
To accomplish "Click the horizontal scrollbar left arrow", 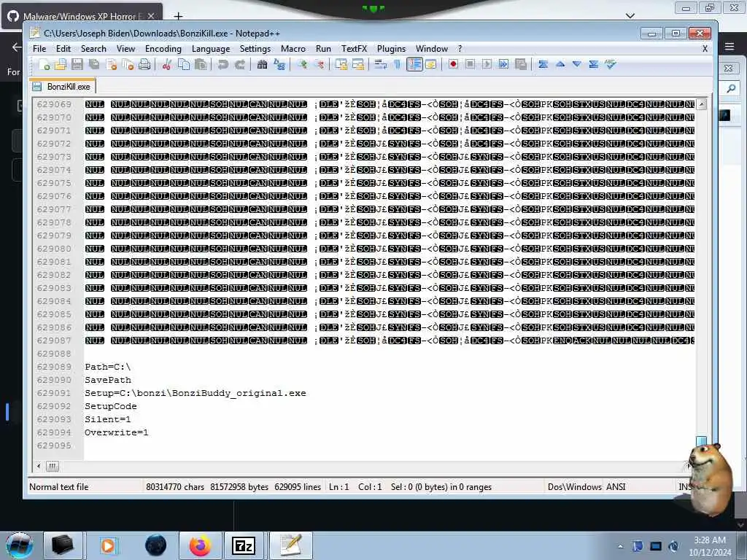I will (x=39, y=466).
